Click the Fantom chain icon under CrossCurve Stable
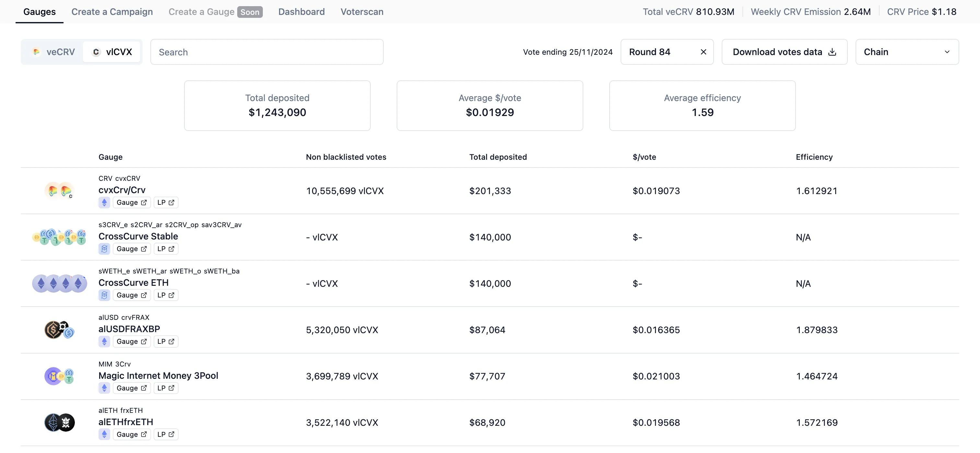This screenshot has width=980, height=453. 104,249
